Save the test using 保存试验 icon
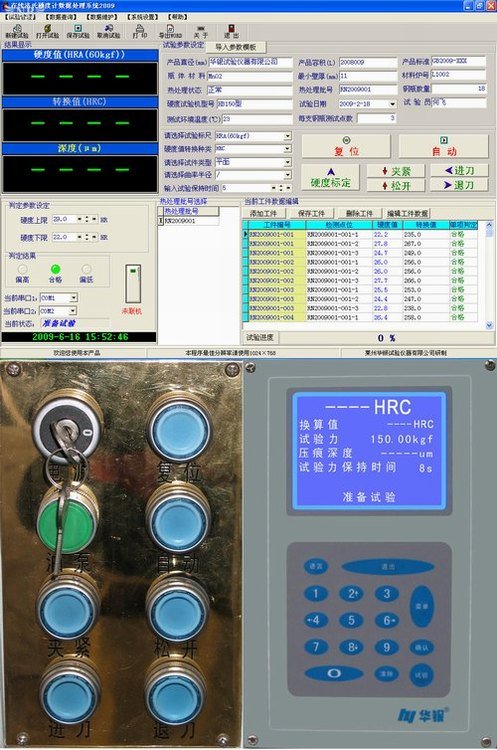This screenshot has width=497, height=750. [x=78, y=32]
